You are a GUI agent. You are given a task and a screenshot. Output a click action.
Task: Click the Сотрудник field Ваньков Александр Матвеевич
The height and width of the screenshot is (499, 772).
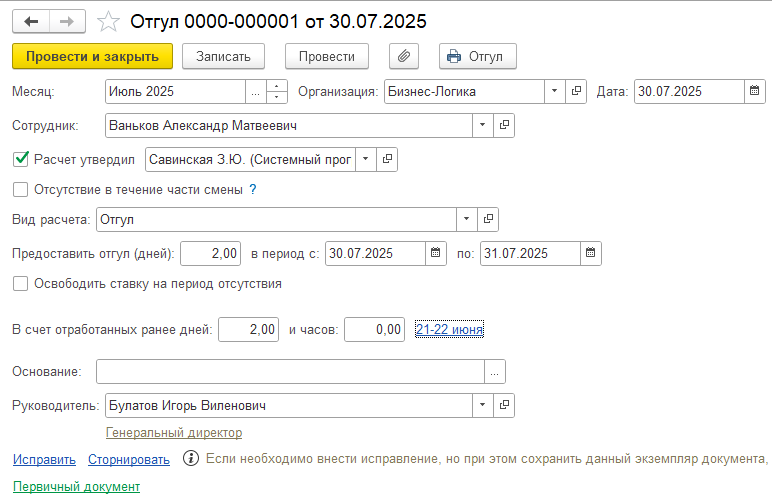[289, 125]
